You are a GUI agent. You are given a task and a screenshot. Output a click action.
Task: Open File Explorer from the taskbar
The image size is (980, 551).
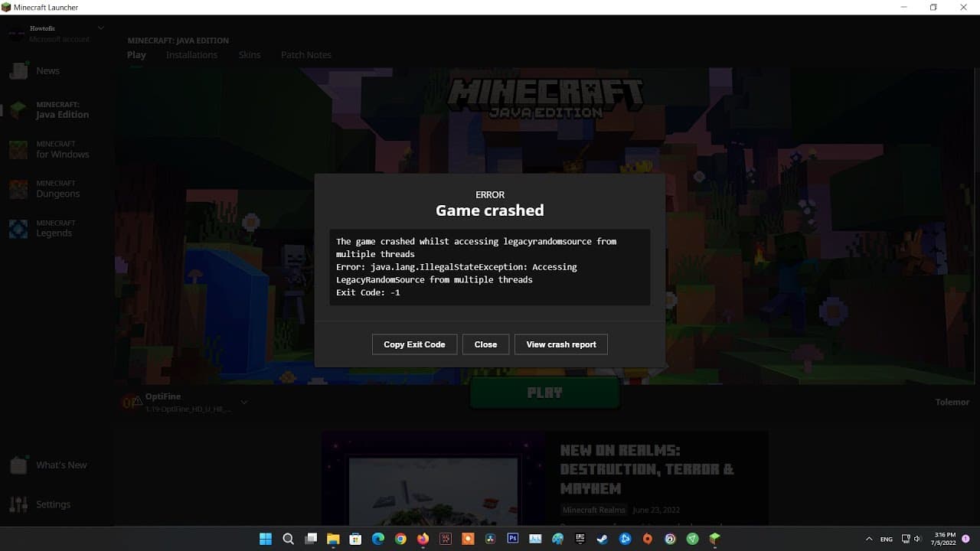333,539
